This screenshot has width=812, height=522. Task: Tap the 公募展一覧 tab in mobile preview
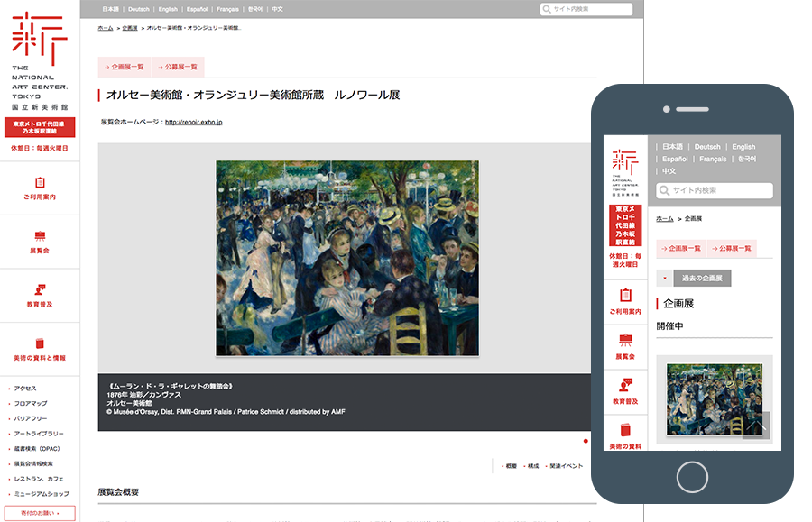tap(731, 249)
